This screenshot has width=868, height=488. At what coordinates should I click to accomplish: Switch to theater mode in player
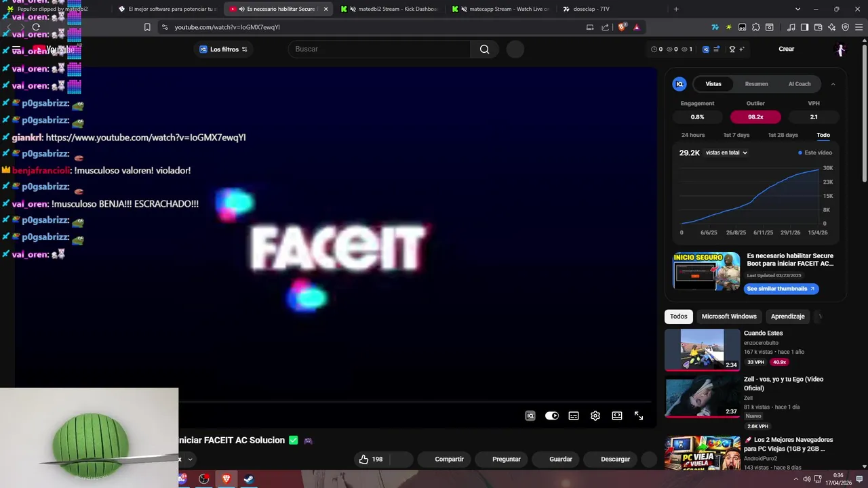pos(617,415)
